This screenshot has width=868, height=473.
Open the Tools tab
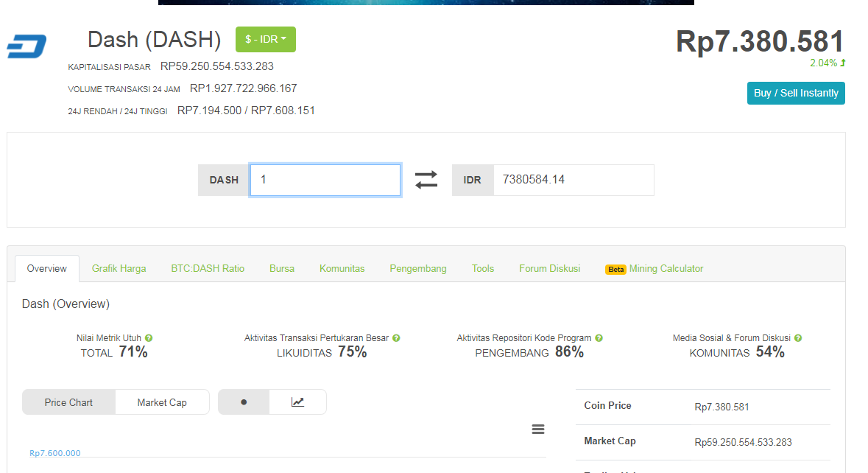pos(483,269)
